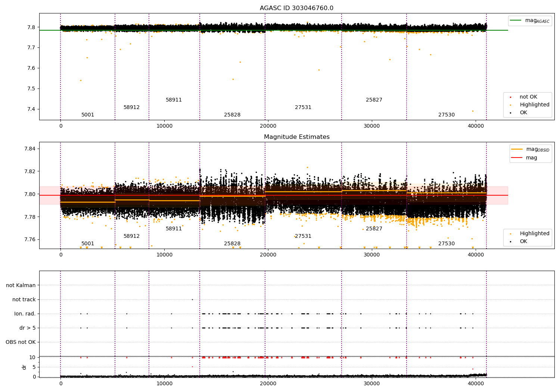Click the 10 tick on dr axis
Viewport: 560px width, 392px height.
(32, 358)
